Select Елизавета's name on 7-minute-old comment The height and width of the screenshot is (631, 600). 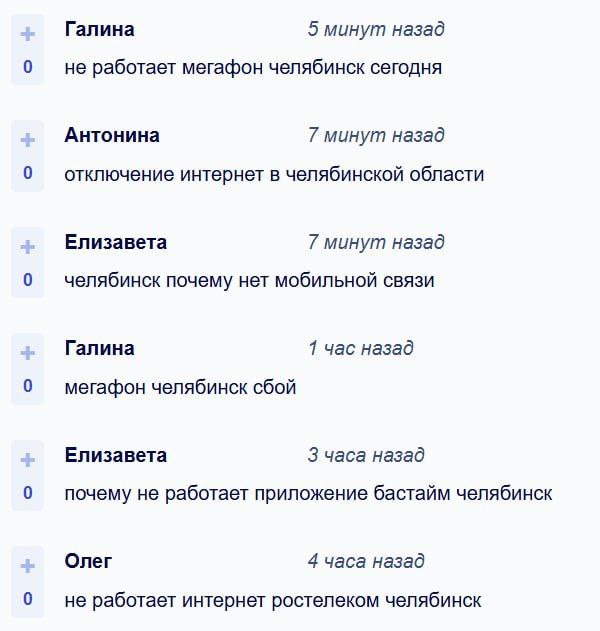116,242
